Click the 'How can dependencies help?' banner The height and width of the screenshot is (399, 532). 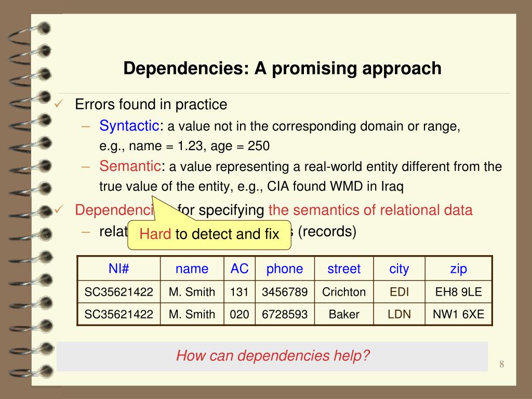pos(272,356)
